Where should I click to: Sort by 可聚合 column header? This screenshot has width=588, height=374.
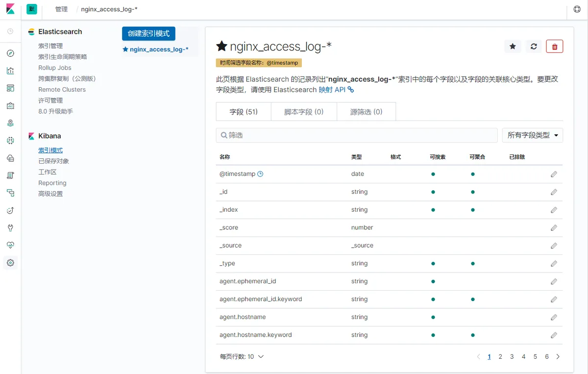[x=477, y=157]
